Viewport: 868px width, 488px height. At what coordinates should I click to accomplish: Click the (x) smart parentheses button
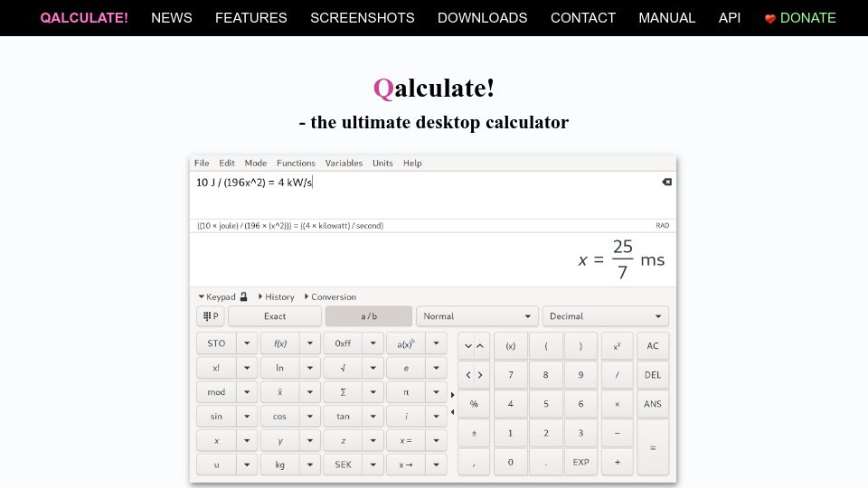[x=510, y=346]
